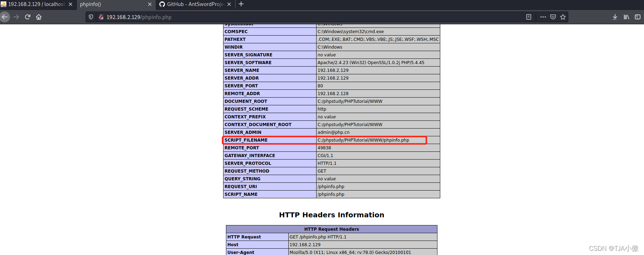Select the Apache/2.4.23 server software value
The width and height of the screenshot is (644, 255).
tap(371, 63)
